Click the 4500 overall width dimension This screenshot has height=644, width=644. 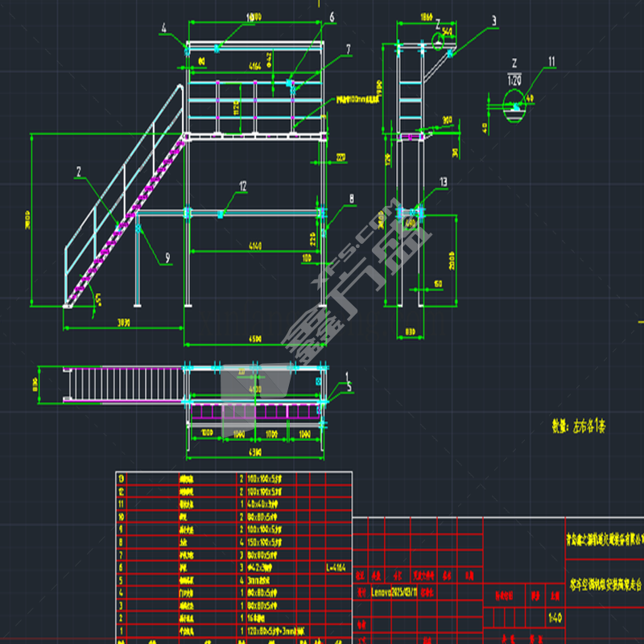(256, 339)
